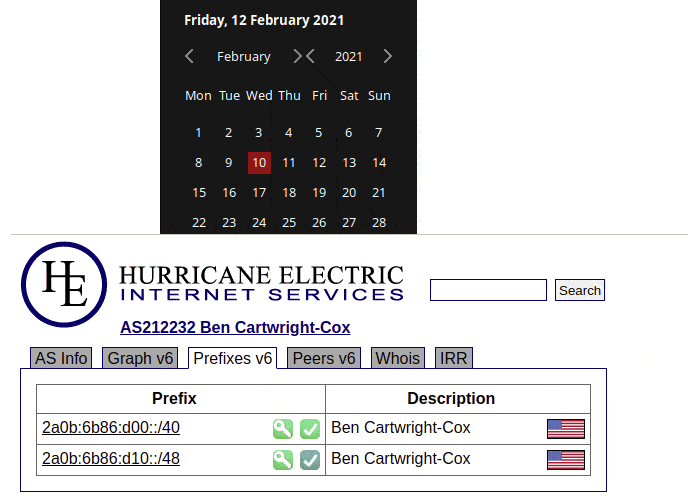Click the Prefix column header
This screenshot has height=500, width=700.
click(174, 398)
